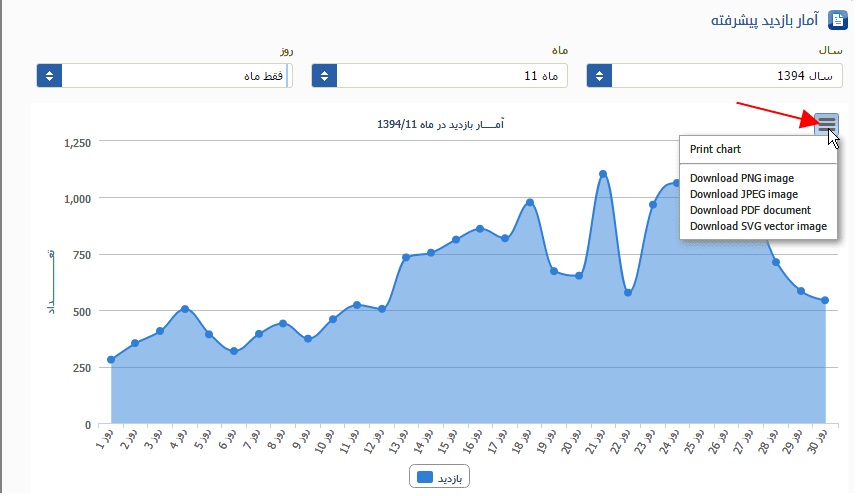
Task: Open the chart export hamburger menu
Action: (826, 123)
